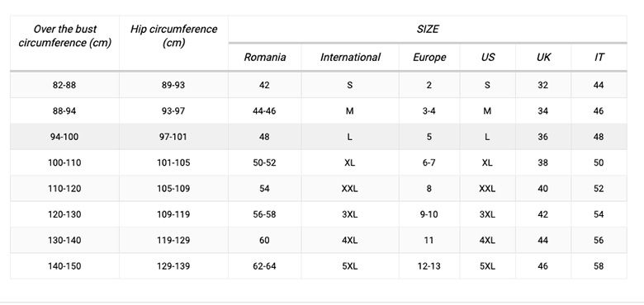This screenshot has width=644, height=305.
Task: Select the International column header
Action: (x=350, y=57)
